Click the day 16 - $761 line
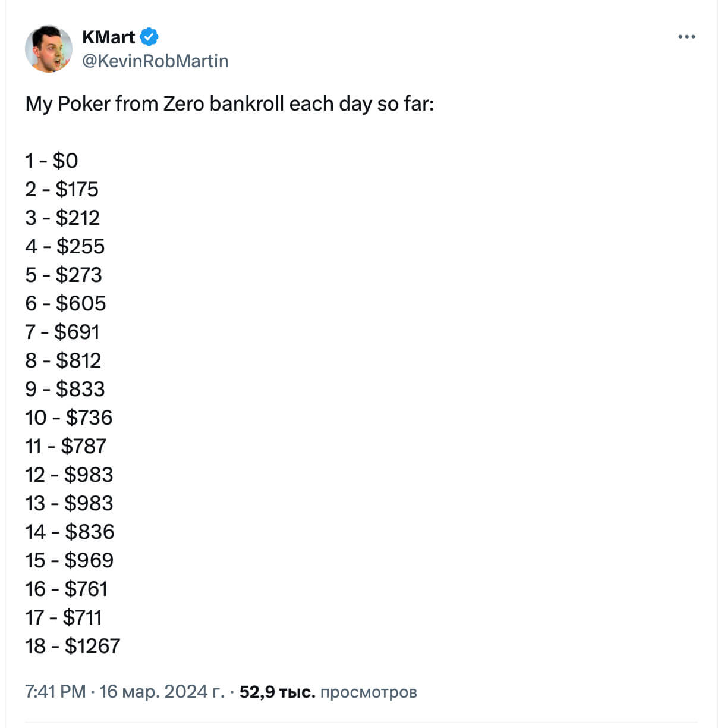This screenshot has width=724, height=728. (x=67, y=589)
